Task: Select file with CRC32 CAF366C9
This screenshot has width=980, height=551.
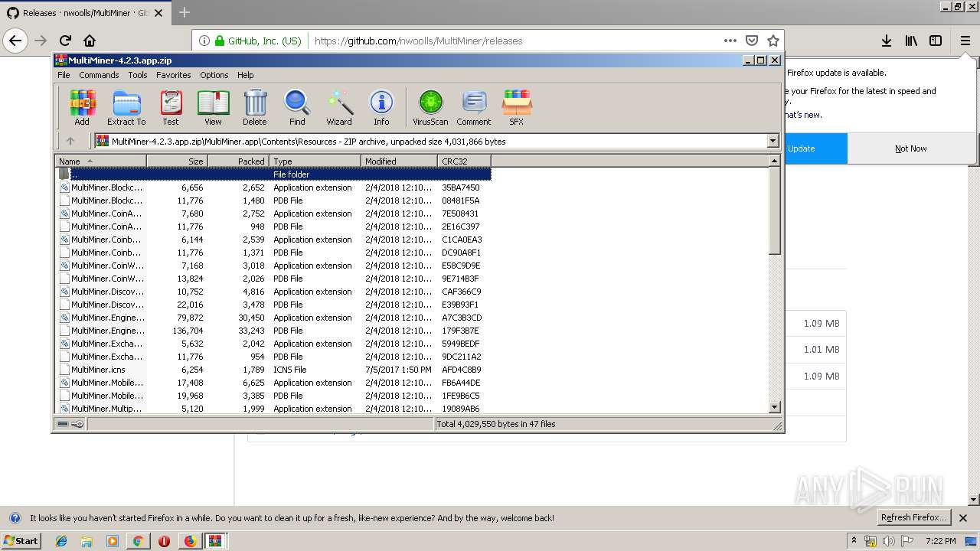Action: [273, 292]
